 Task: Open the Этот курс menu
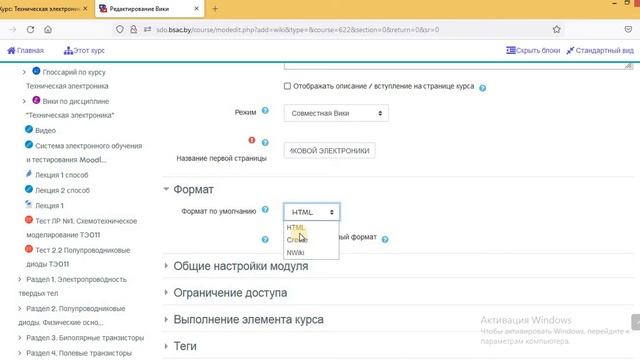84,51
